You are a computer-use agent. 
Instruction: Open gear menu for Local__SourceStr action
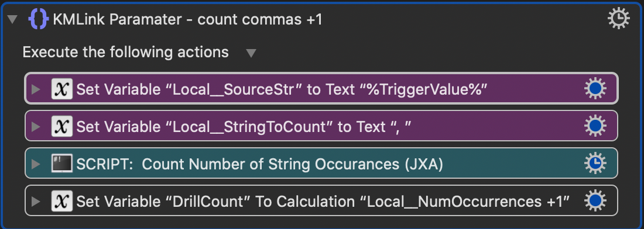[595, 89]
